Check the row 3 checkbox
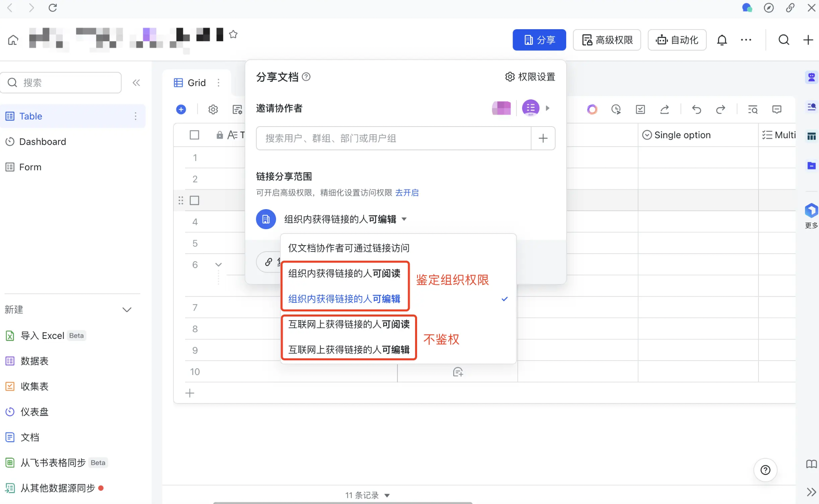Viewport: 819px width, 504px height. (x=194, y=200)
